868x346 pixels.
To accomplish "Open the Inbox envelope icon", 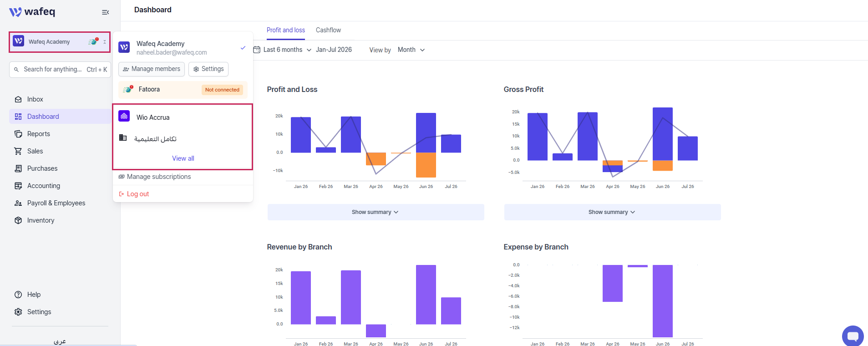I will pyautogui.click(x=18, y=99).
